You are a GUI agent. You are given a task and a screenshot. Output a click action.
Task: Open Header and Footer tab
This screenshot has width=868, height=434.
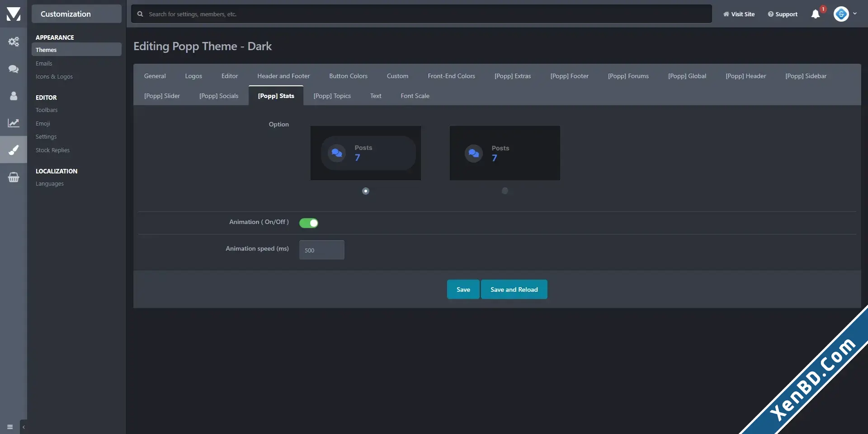pyautogui.click(x=283, y=76)
